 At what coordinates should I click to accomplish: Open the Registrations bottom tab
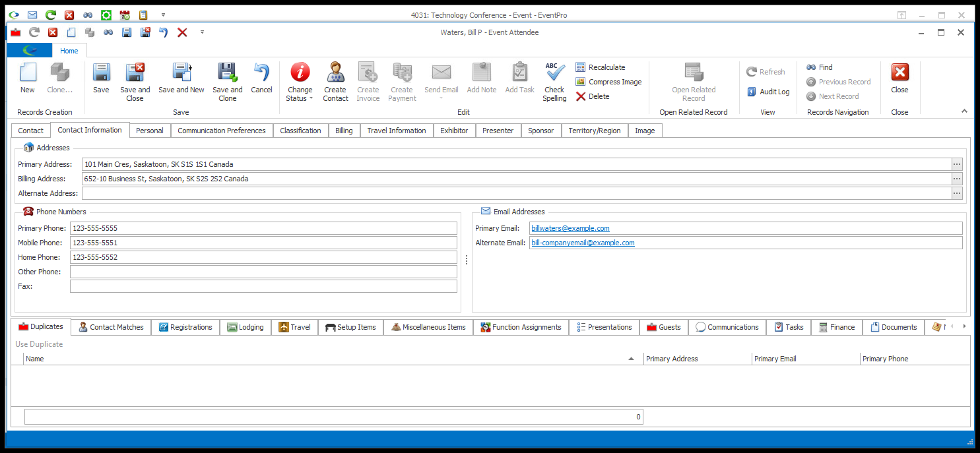185,327
